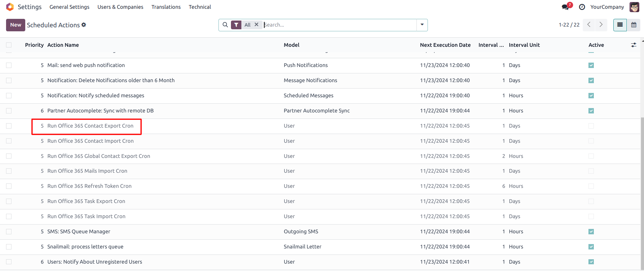The height and width of the screenshot is (271, 644).
Task: Switch to calendar view
Action: [634, 25]
